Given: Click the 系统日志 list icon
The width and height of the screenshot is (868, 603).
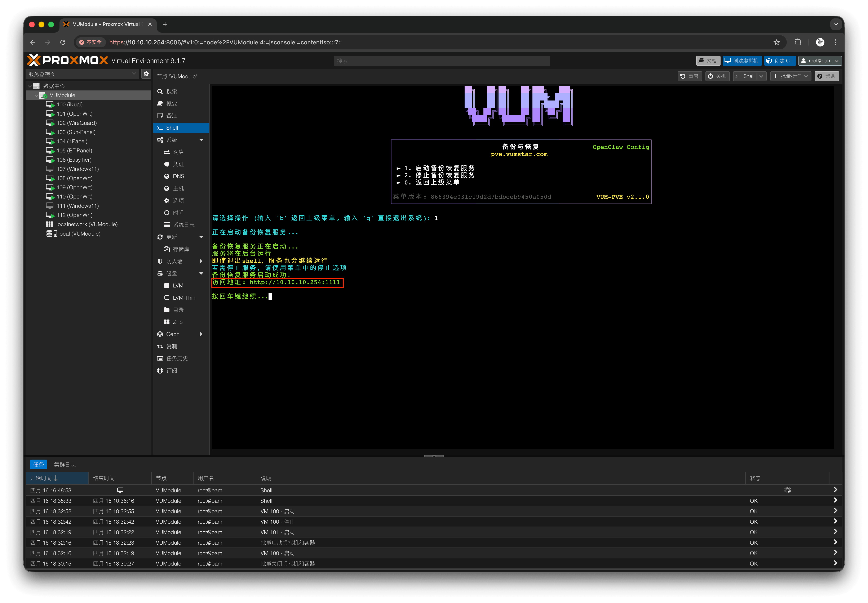Looking at the screenshot, I should (167, 225).
